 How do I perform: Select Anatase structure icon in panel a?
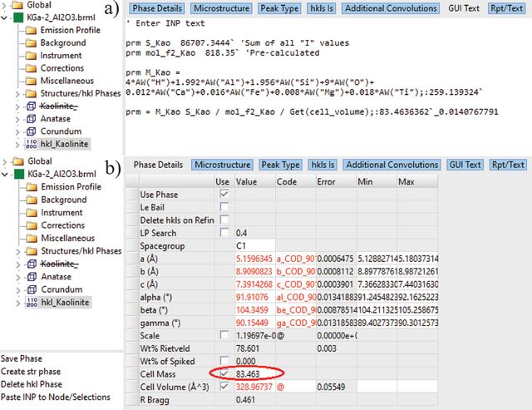(x=32, y=119)
